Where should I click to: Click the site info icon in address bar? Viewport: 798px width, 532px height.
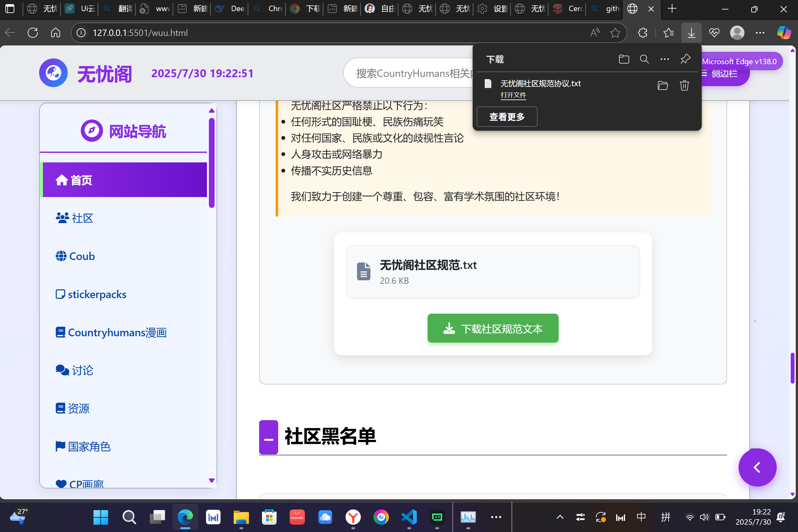81,33
